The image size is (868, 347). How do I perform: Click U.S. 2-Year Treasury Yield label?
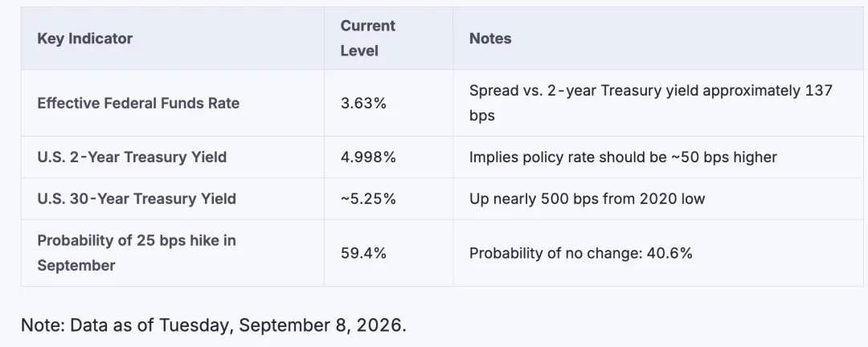click(x=132, y=157)
